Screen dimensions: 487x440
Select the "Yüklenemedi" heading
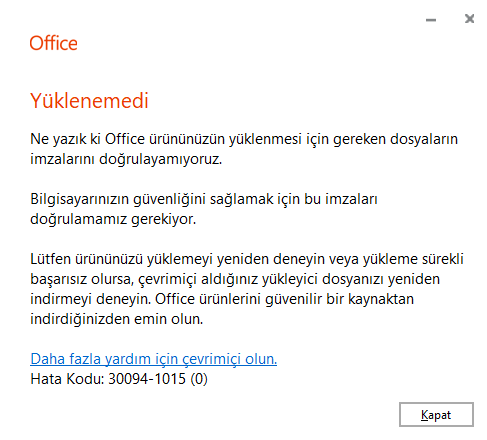[x=89, y=101]
